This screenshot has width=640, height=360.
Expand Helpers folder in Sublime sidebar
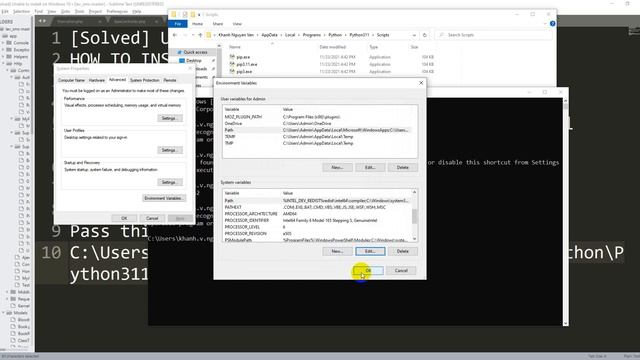point(4,57)
